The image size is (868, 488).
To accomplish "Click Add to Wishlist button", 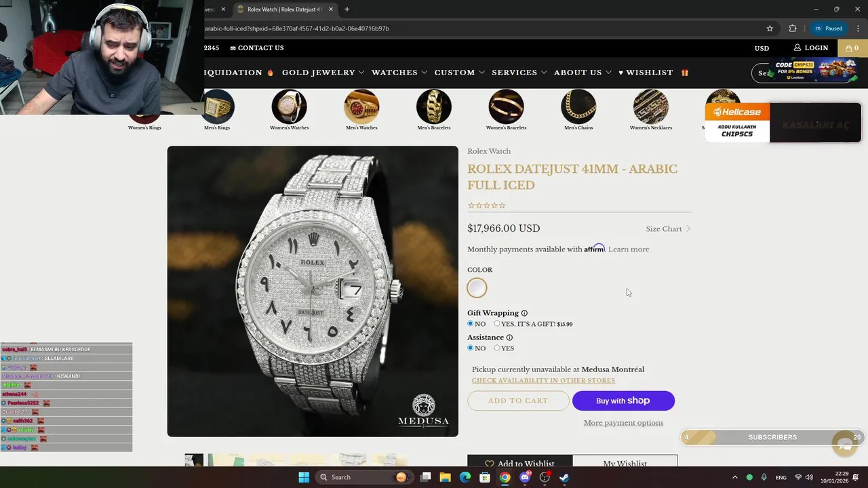I will pos(519,462).
